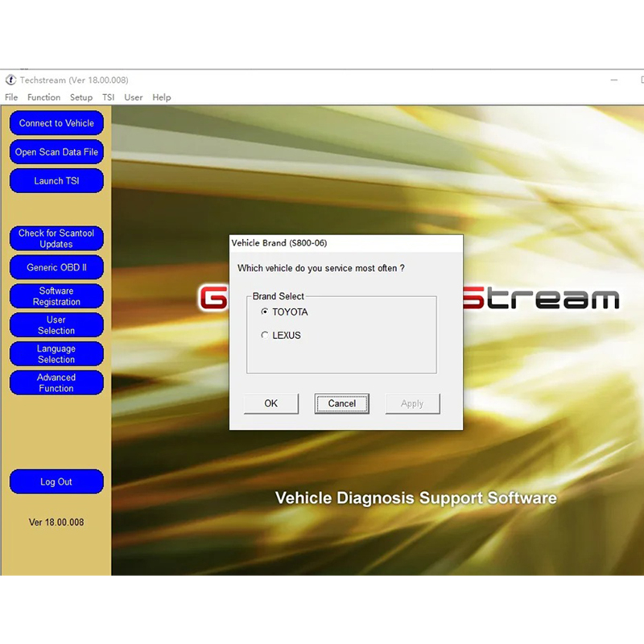The width and height of the screenshot is (644, 644).
Task: Click the 'Ver 18.00.008' sidebar text
Action: [x=56, y=522]
